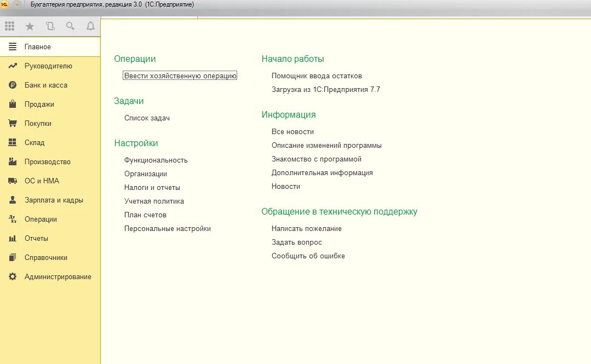Click the Информация heading
This screenshot has height=364, width=591.
[x=289, y=114]
